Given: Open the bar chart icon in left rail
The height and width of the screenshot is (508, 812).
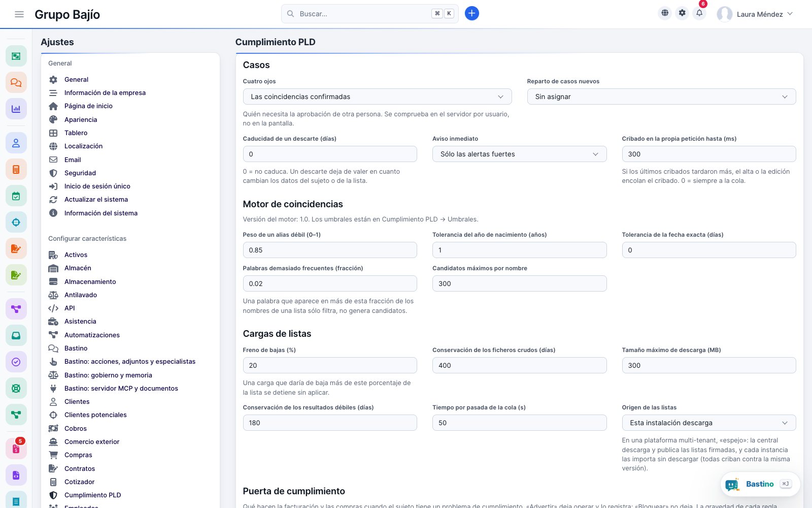Looking at the screenshot, I should pos(16,109).
